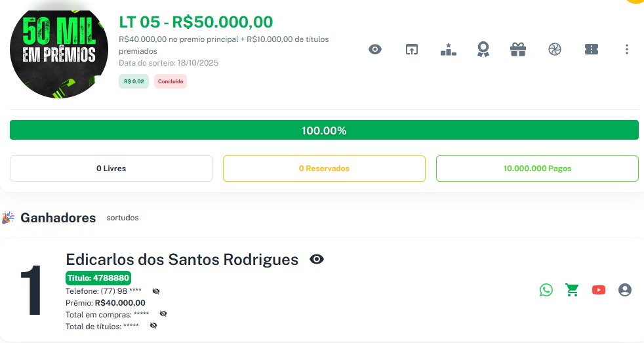This screenshot has width=644, height=343.
Task: Click the open-in-window icon in the toolbar
Action: pyautogui.click(x=411, y=49)
